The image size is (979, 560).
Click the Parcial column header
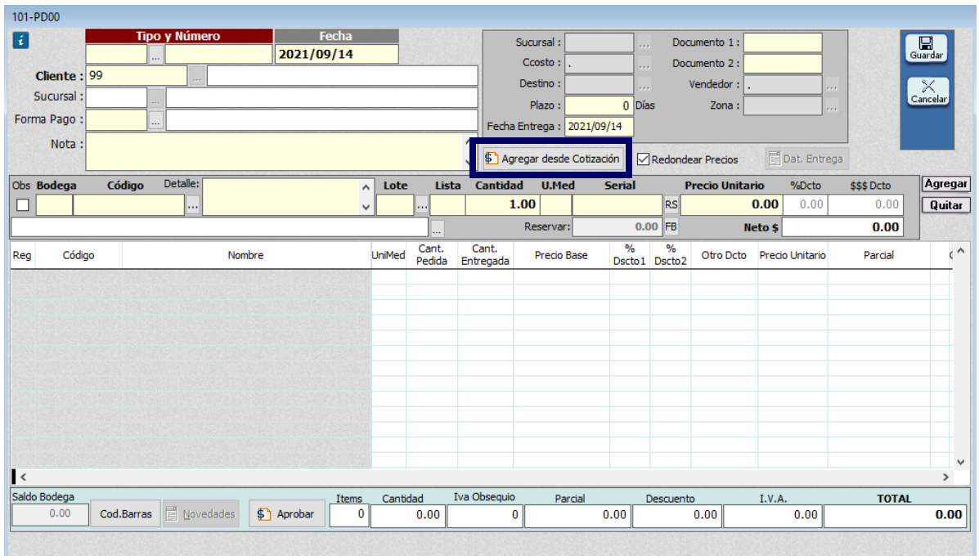(x=878, y=255)
